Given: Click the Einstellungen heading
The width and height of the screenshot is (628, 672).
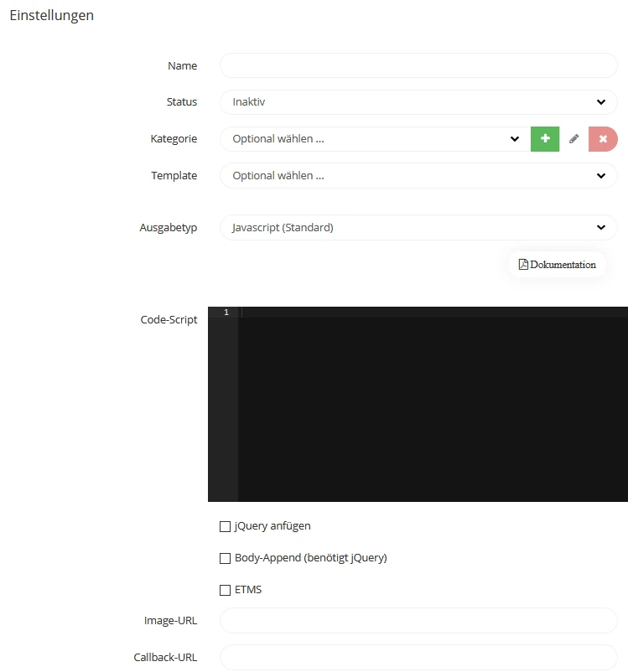Looking at the screenshot, I should pos(51,16).
